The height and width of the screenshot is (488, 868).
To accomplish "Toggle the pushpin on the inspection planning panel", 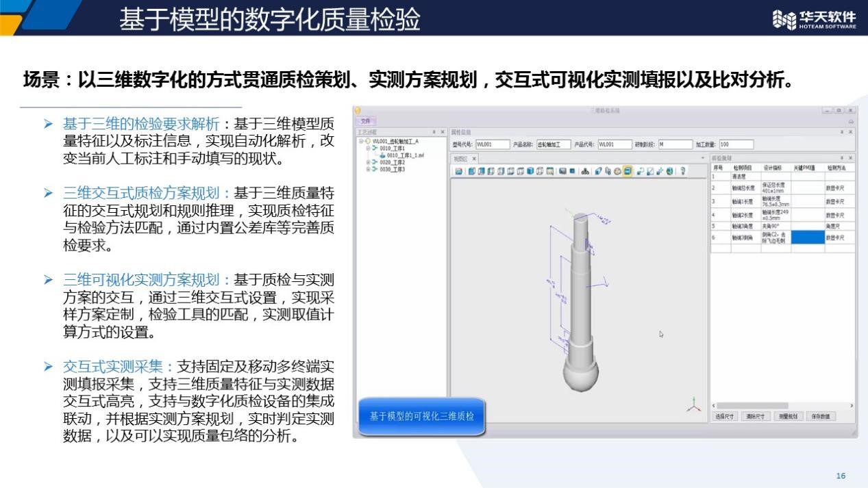I will [842, 158].
